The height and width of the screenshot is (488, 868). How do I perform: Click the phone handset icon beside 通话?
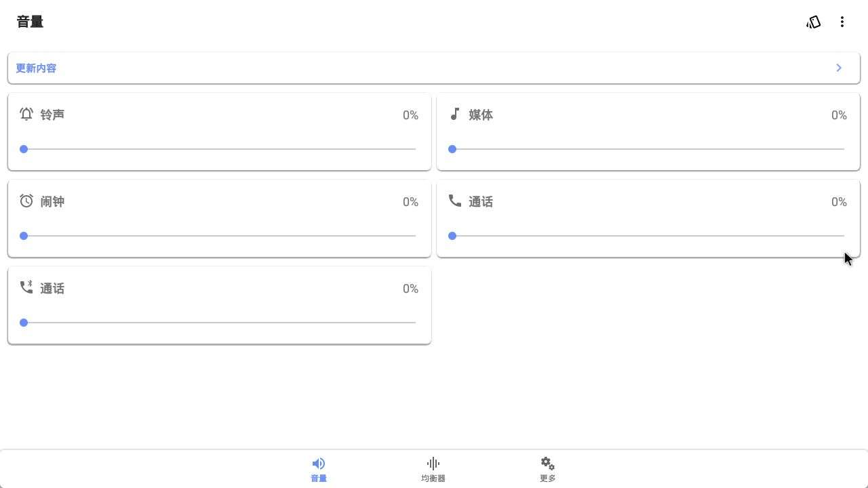tap(455, 201)
